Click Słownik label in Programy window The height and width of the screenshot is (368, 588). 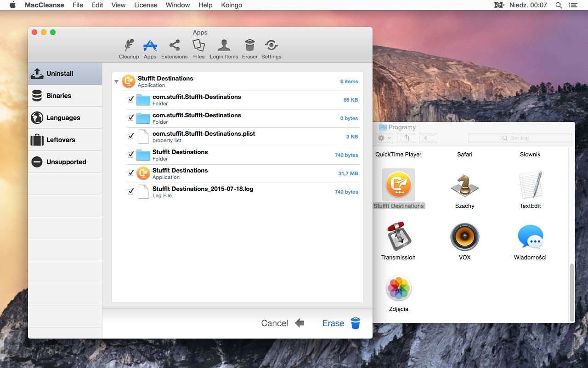(530, 155)
